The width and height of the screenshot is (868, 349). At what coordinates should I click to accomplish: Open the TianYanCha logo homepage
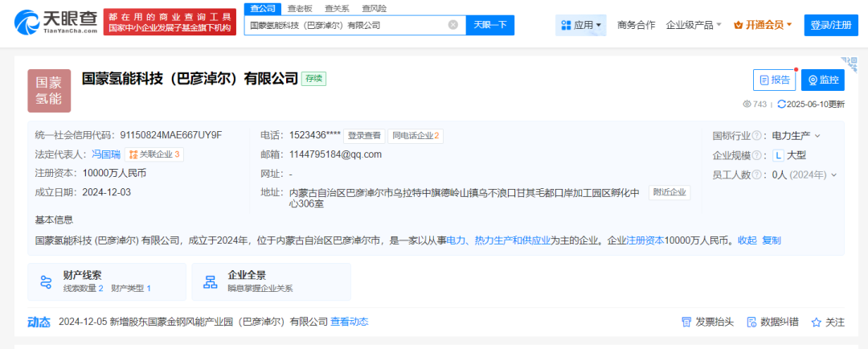click(x=55, y=23)
